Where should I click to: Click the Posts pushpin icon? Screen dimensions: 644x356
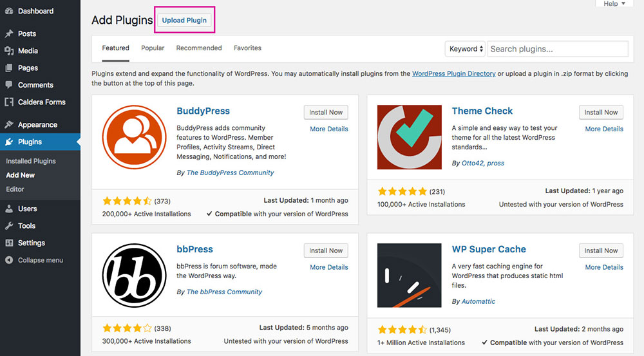[8, 33]
